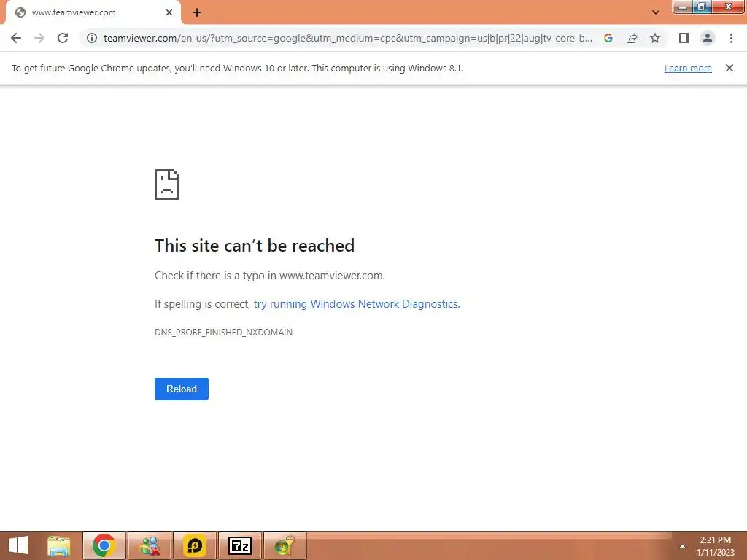Open Chrome three-dot menu
747x560 pixels.
(x=731, y=38)
